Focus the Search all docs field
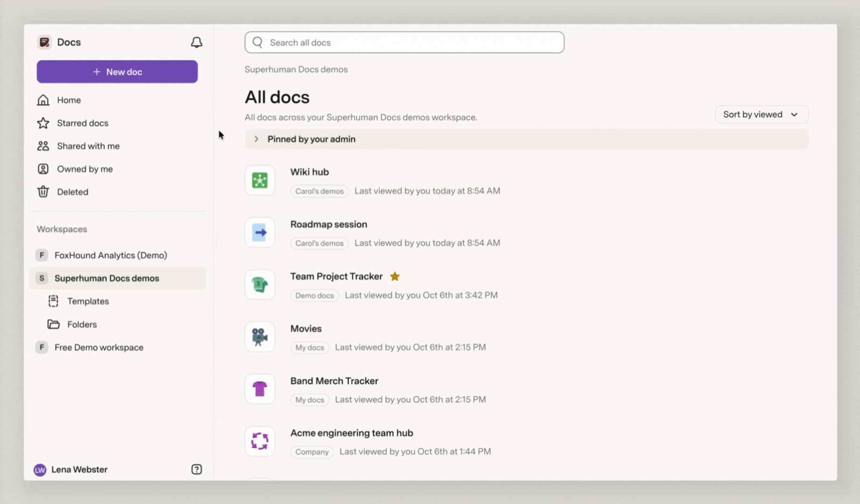This screenshot has width=860, height=504. click(404, 42)
